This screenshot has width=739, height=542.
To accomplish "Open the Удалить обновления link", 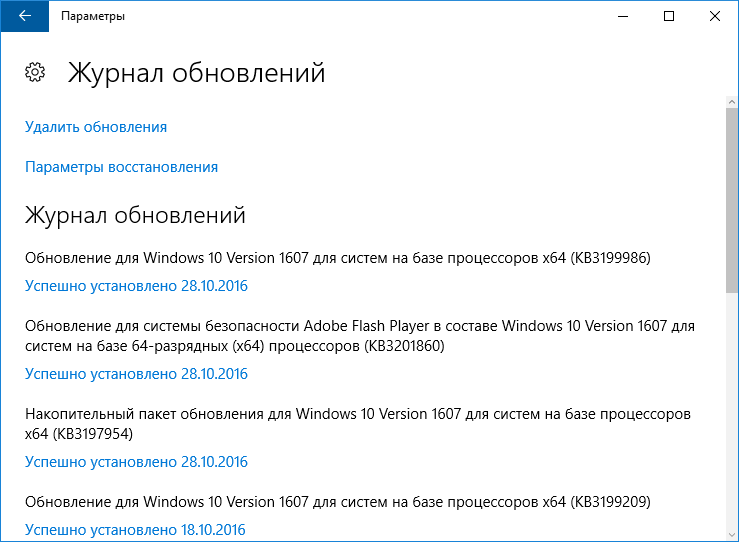I will coord(96,127).
